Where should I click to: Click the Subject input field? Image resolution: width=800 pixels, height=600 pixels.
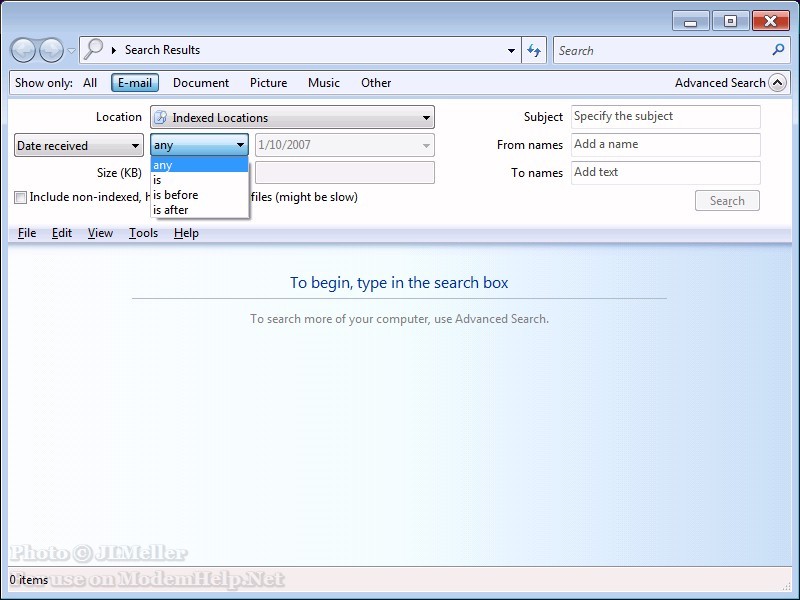[x=666, y=117]
